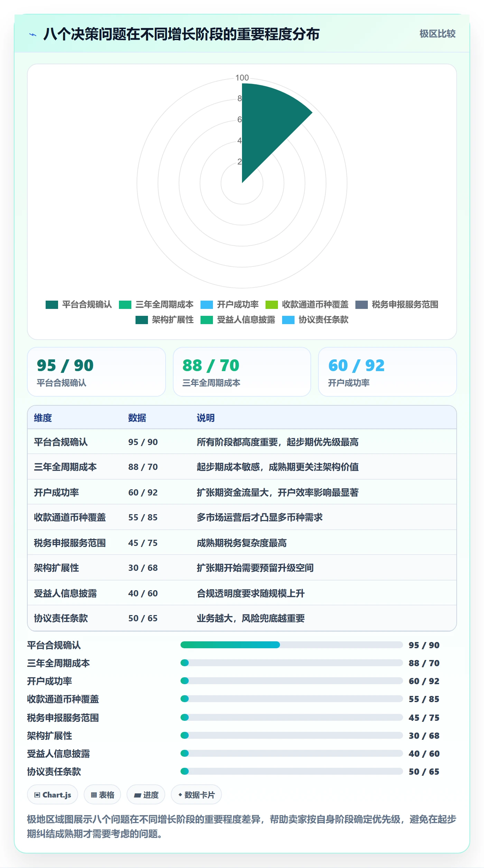Toggle the 架构扩展性 legend item
The image size is (484, 868).
pyautogui.click(x=165, y=320)
